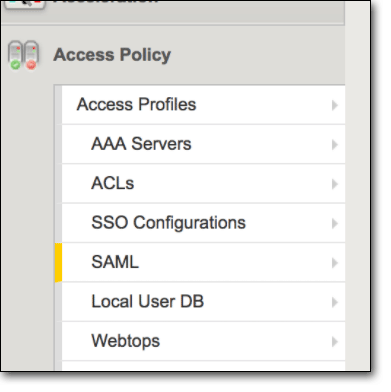Select the cut-off section heading at the top
The width and height of the screenshot is (391, 392).
(x=105, y=2)
